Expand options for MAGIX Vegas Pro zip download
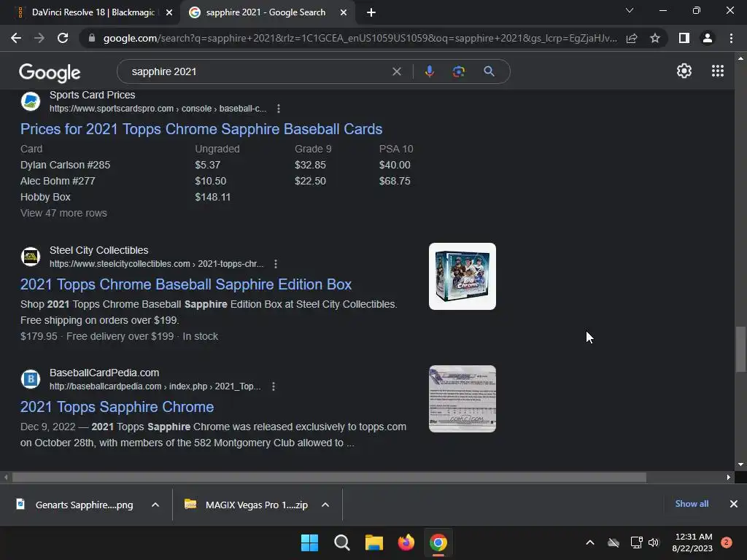The image size is (747, 560). coord(325,505)
